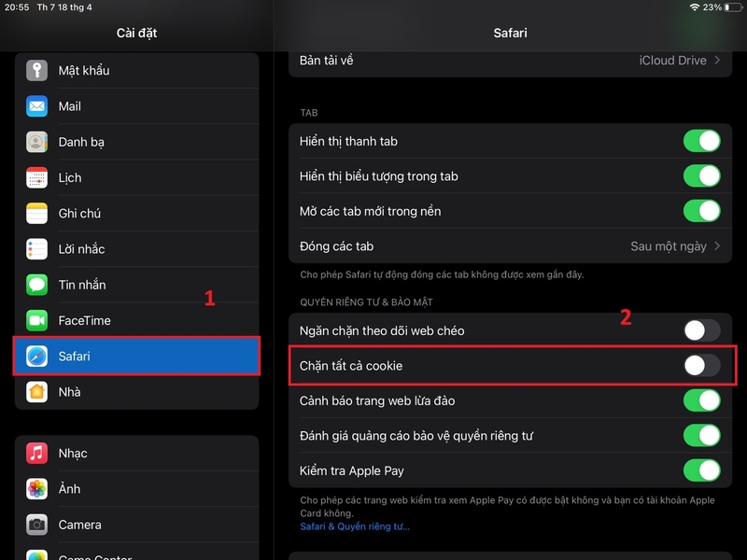Open Bản tải về chevron
Screen dimensions: 747x560
click(x=717, y=60)
